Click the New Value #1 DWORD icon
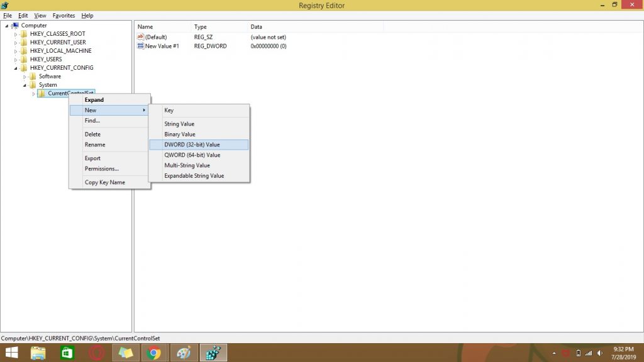644x362 pixels. point(140,46)
